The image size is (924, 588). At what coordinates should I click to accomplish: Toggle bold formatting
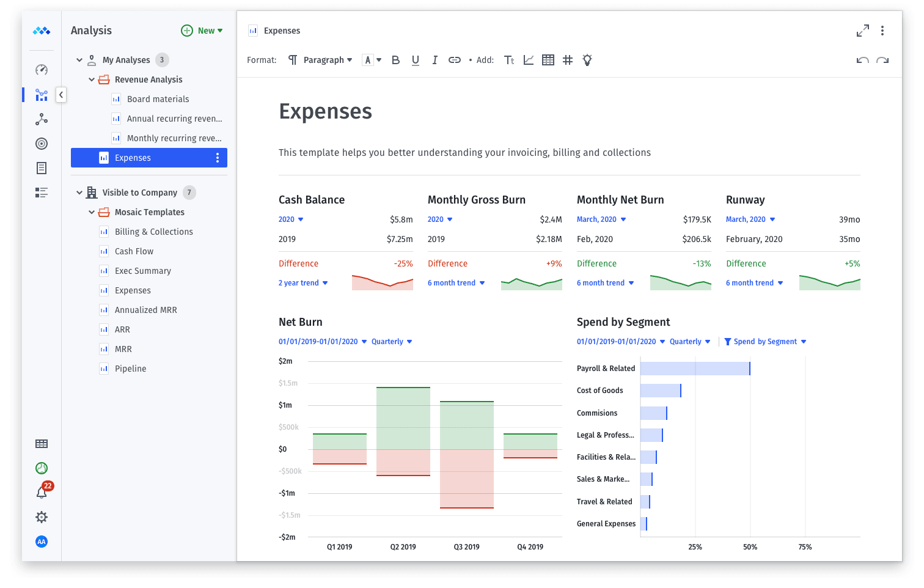click(395, 60)
